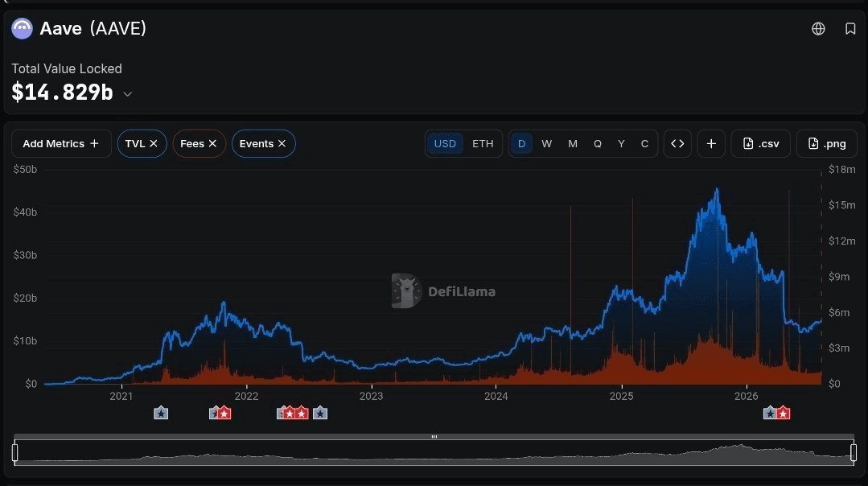Click the Aave ghost logo icon
The width and height of the screenshot is (868, 486).
23,28
